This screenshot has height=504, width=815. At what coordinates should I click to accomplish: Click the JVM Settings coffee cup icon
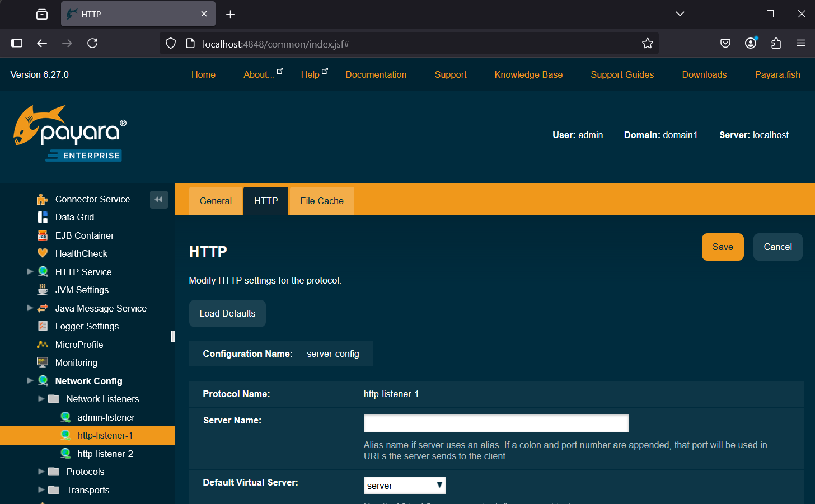(x=43, y=290)
